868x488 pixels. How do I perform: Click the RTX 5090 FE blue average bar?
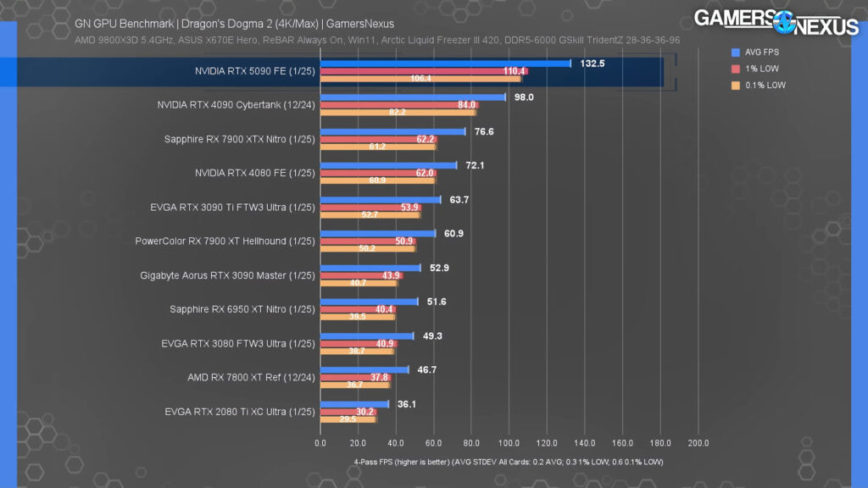(x=446, y=64)
